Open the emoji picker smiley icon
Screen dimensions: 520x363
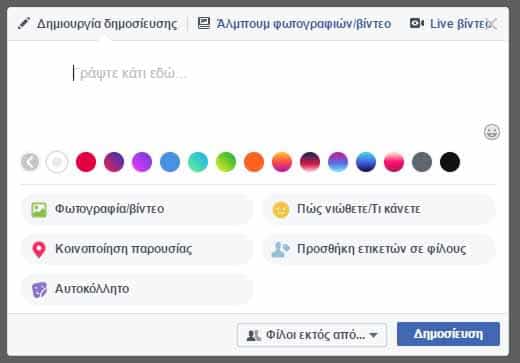(492, 132)
